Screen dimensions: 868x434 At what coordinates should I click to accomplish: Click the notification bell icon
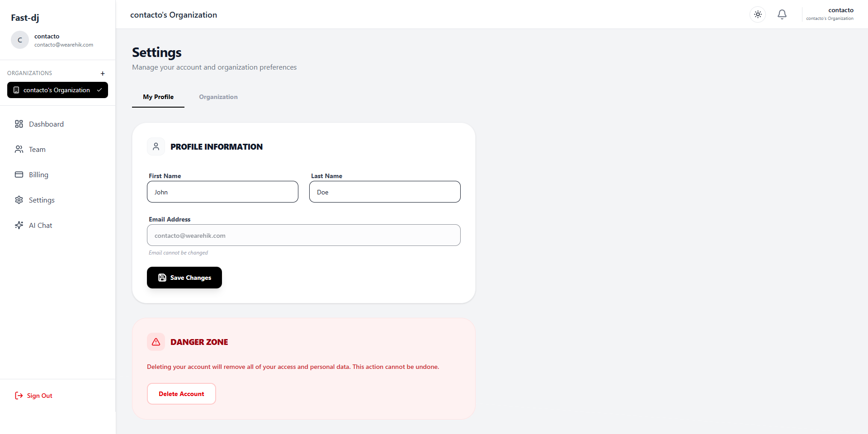click(x=782, y=14)
